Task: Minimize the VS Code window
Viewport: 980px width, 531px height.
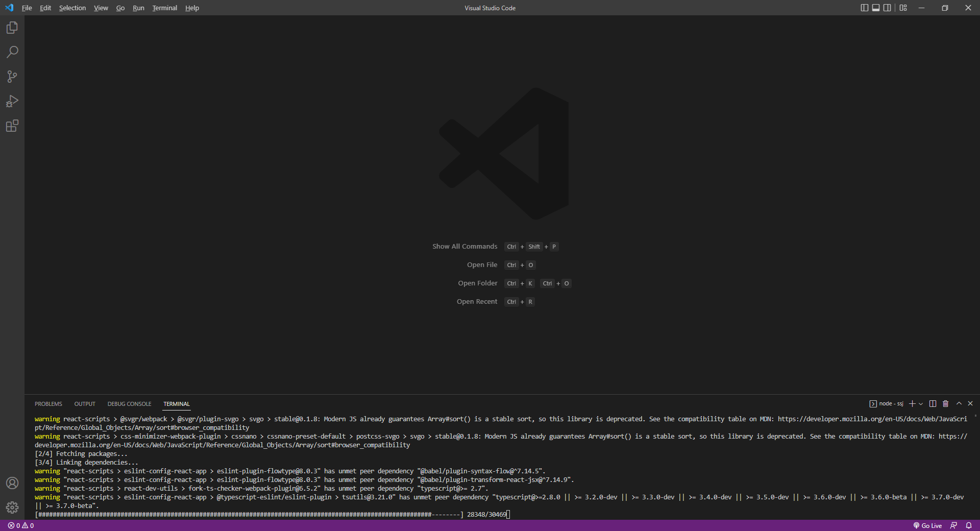Action: (x=921, y=8)
